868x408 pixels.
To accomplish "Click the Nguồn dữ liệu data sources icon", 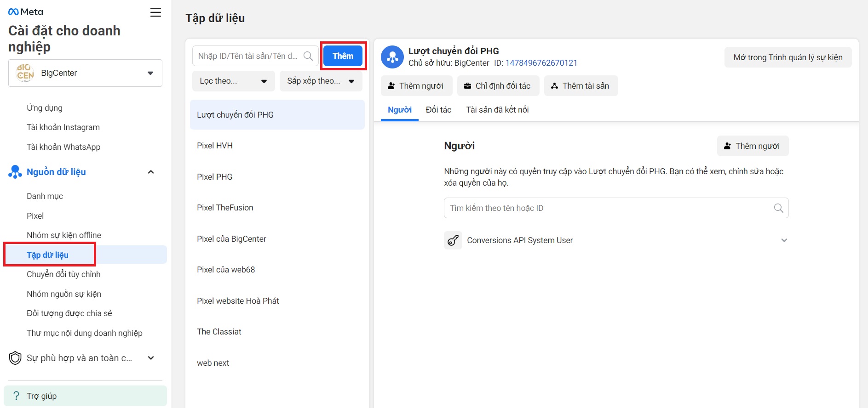I will (x=15, y=172).
